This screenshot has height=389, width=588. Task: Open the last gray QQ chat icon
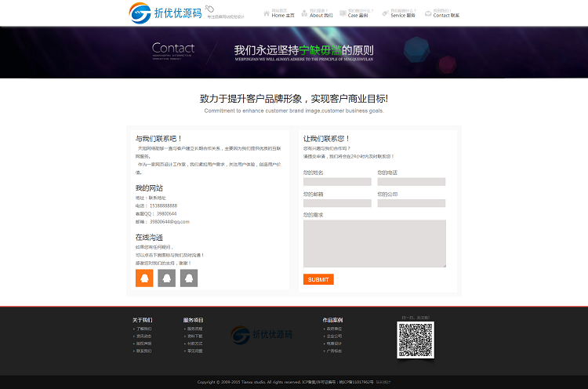click(189, 278)
